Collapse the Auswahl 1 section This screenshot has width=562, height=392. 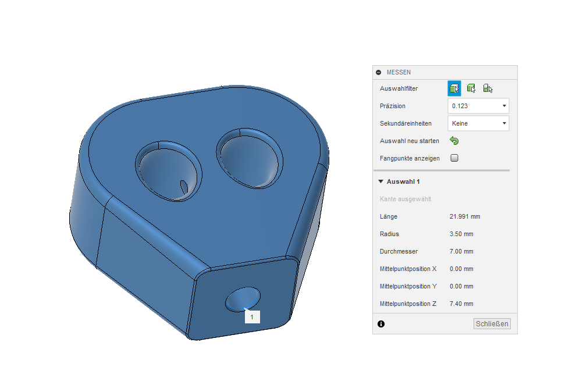click(380, 181)
